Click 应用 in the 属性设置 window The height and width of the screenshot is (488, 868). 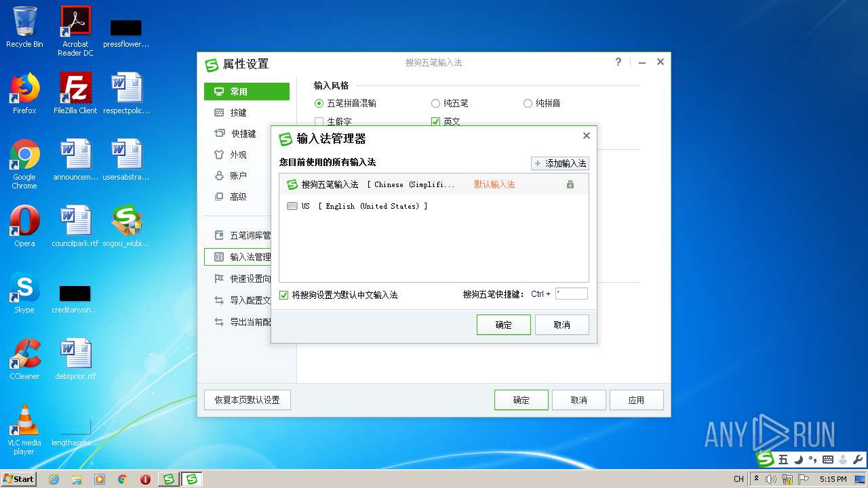tap(637, 400)
